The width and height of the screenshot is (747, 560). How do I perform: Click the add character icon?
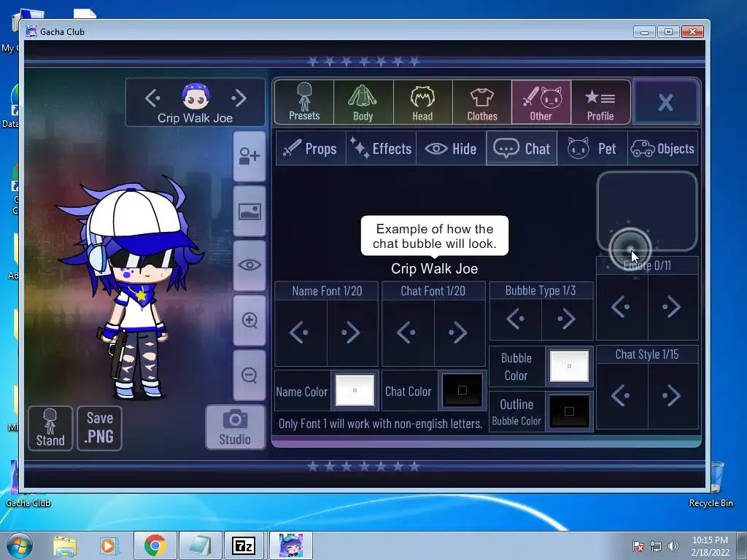coord(249,156)
